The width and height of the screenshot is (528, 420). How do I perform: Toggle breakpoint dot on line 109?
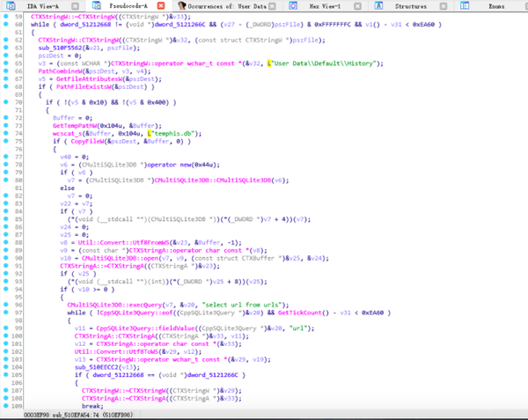point(6,406)
